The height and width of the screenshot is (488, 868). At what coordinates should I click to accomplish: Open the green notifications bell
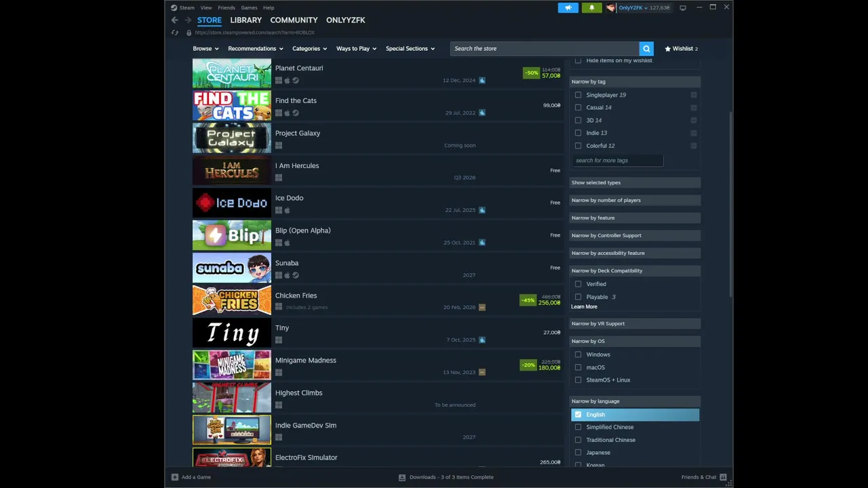[x=591, y=7]
